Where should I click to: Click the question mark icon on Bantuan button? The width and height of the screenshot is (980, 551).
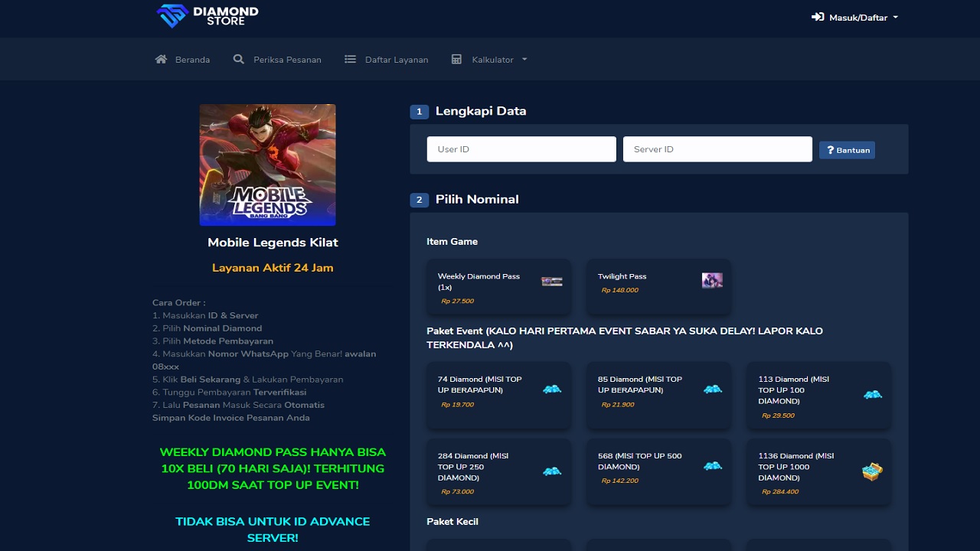[x=831, y=150]
